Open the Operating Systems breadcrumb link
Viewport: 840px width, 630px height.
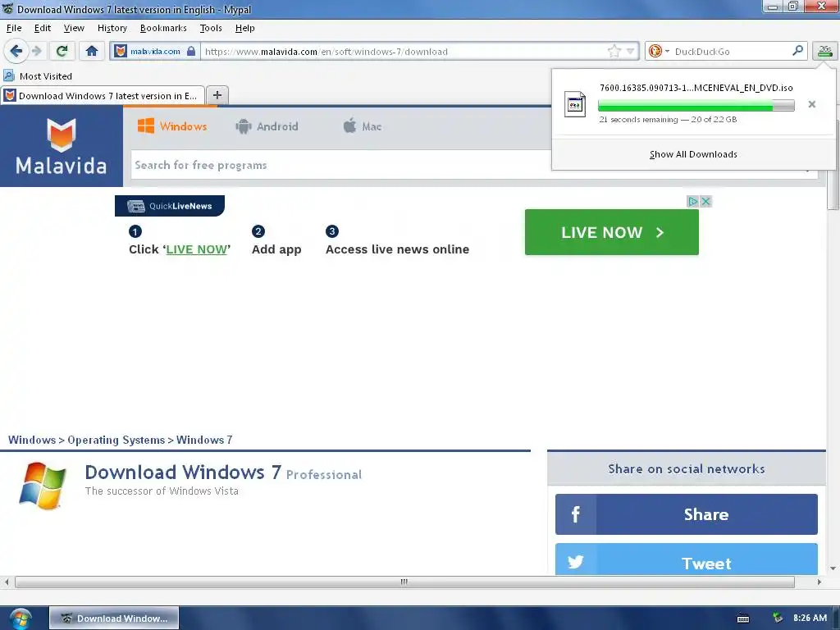click(116, 440)
